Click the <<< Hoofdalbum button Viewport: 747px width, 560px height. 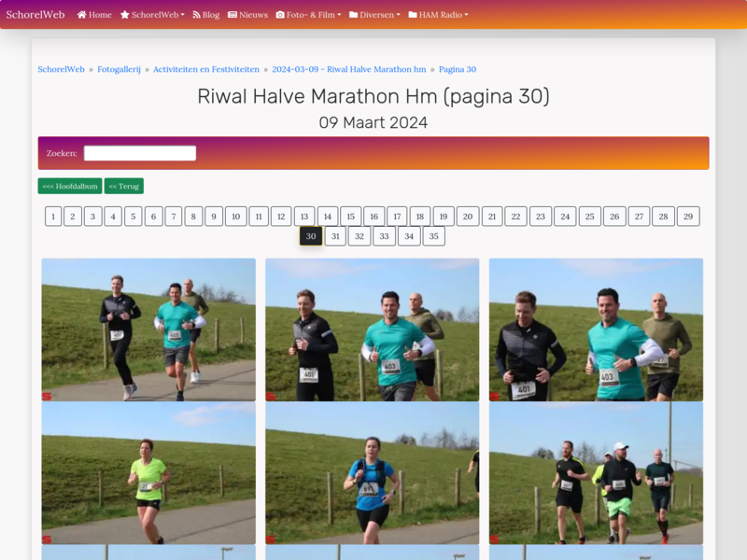(x=70, y=186)
